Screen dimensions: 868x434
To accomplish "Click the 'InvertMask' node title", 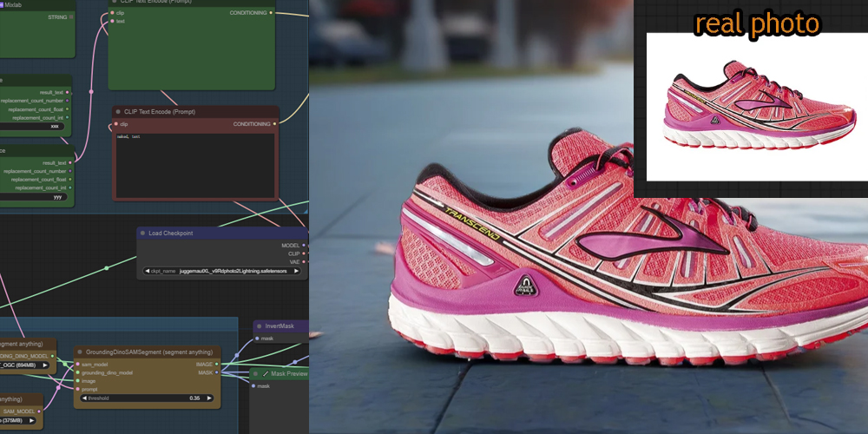I will [279, 326].
